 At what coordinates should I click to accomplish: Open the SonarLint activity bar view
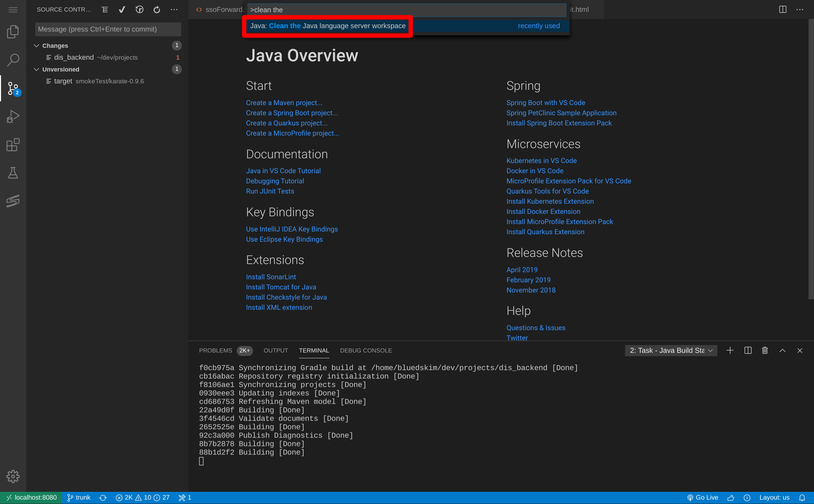[x=13, y=201]
